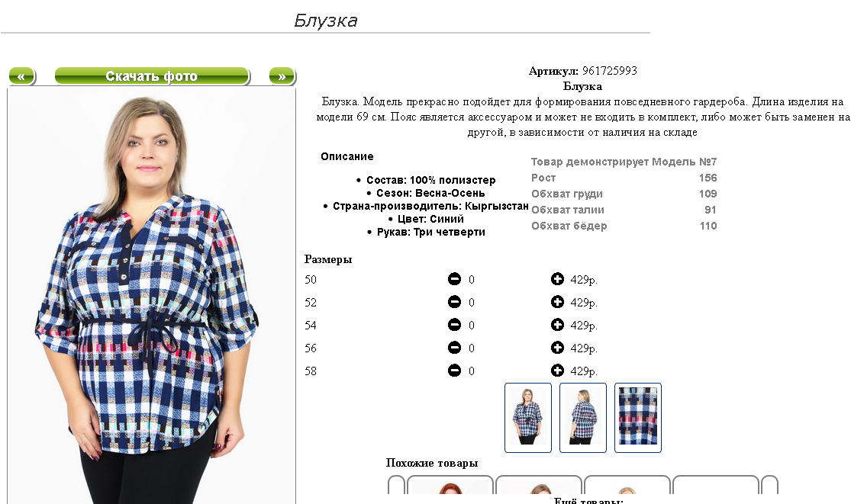
Task: Select the back view thumbnail
Action: (x=583, y=418)
